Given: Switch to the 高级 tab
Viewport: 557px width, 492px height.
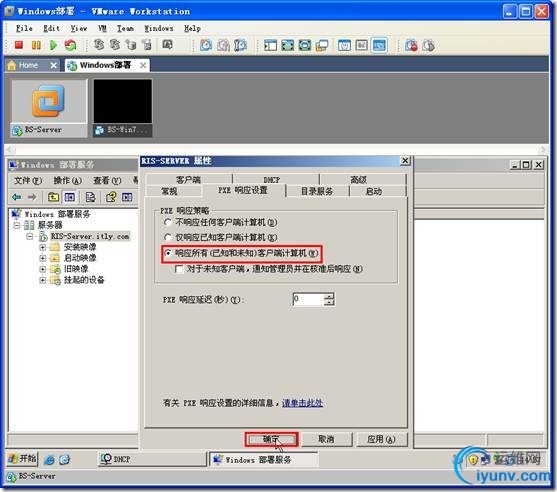Looking at the screenshot, I should (358, 179).
